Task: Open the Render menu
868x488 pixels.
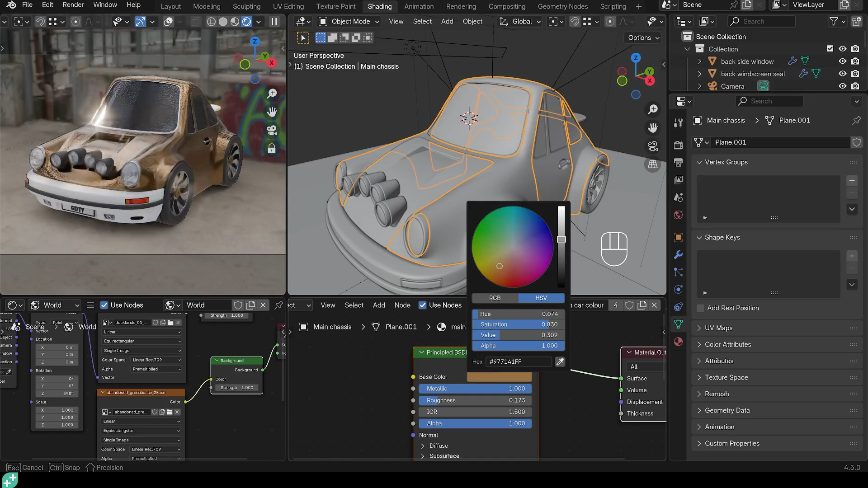Action: point(73,5)
